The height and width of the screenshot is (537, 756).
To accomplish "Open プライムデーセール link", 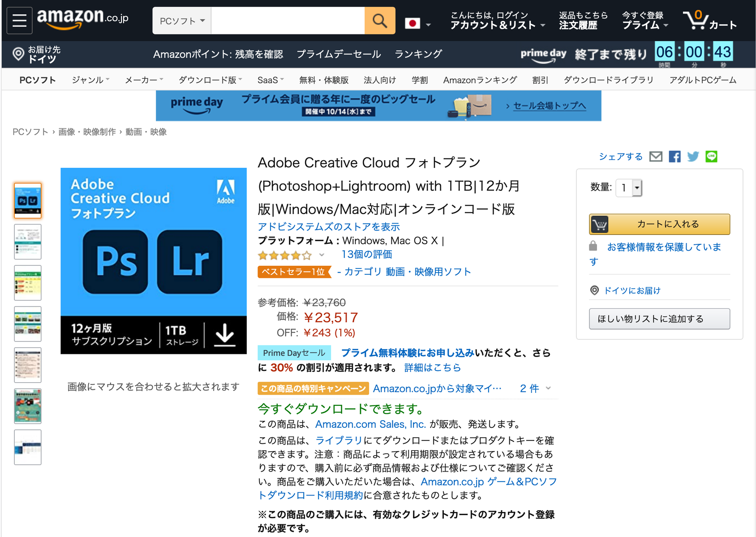I will click(x=339, y=54).
